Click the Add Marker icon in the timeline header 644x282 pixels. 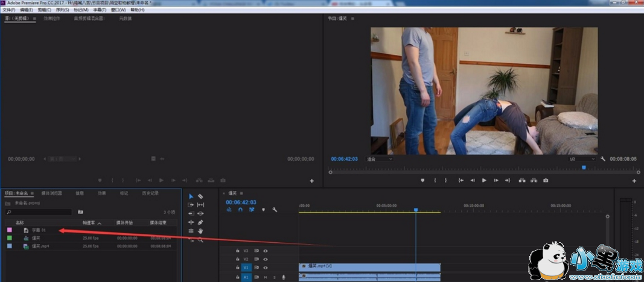pyautogui.click(x=263, y=210)
